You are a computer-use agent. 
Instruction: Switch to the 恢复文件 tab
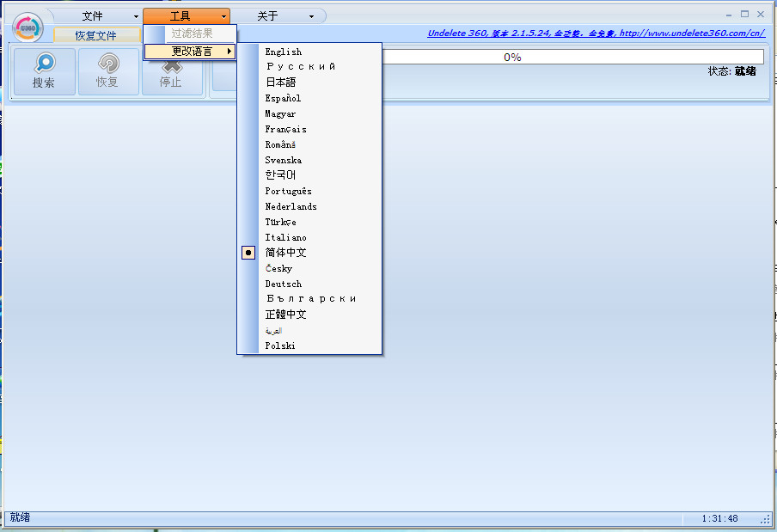point(97,35)
